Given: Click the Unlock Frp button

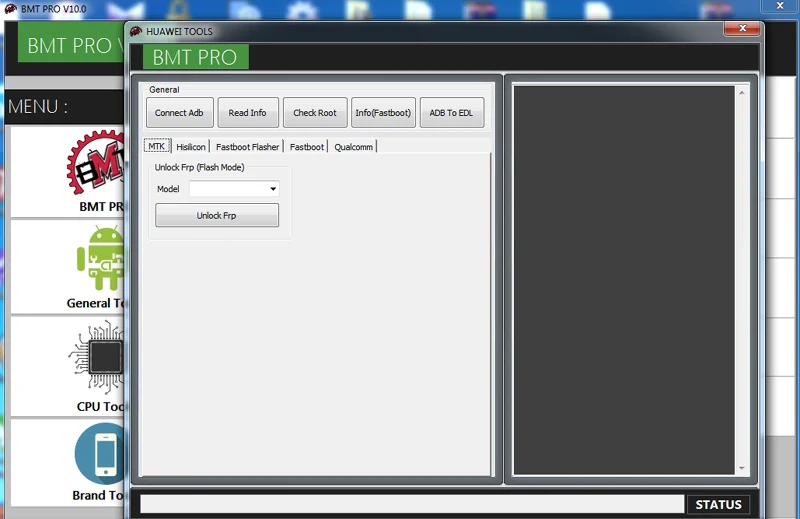Looking at the screenshot, I should pyautogui.click(x=217, y=215).
